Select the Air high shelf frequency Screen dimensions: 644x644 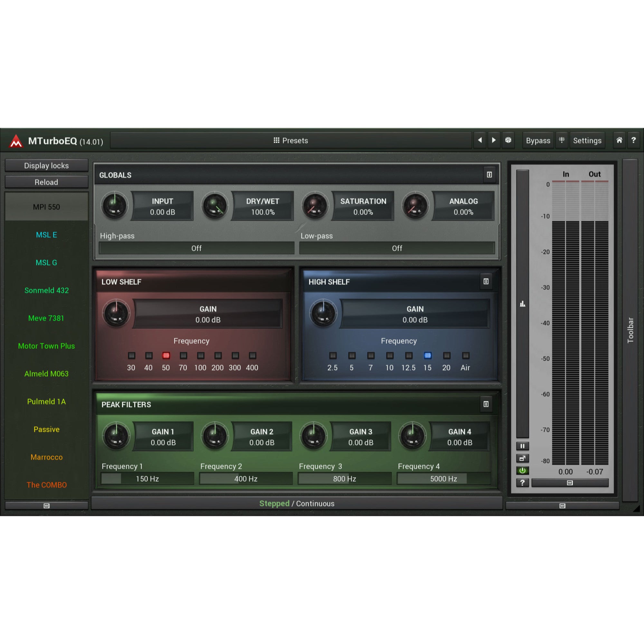466,355
